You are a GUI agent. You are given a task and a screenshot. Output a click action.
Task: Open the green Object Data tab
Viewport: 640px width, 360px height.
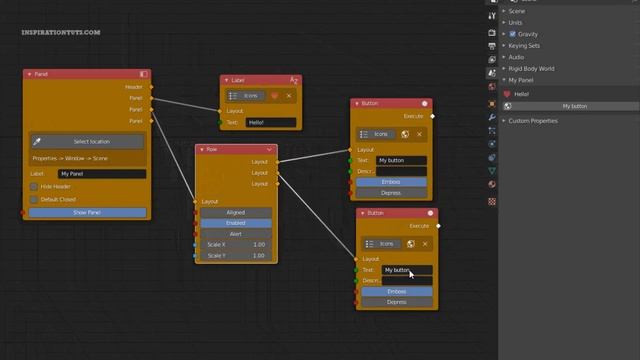pos(492,171)
